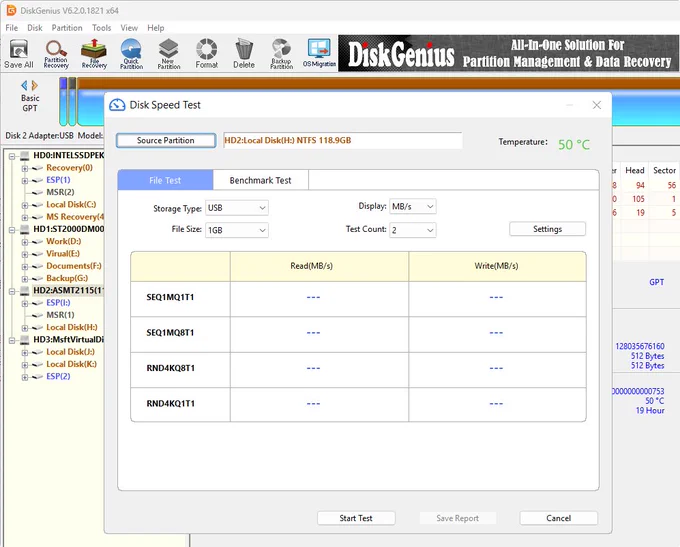The width and height of the screenshot is (680, 547).
Task: Select Virual(E:) partition in tree
Action: 63,254
